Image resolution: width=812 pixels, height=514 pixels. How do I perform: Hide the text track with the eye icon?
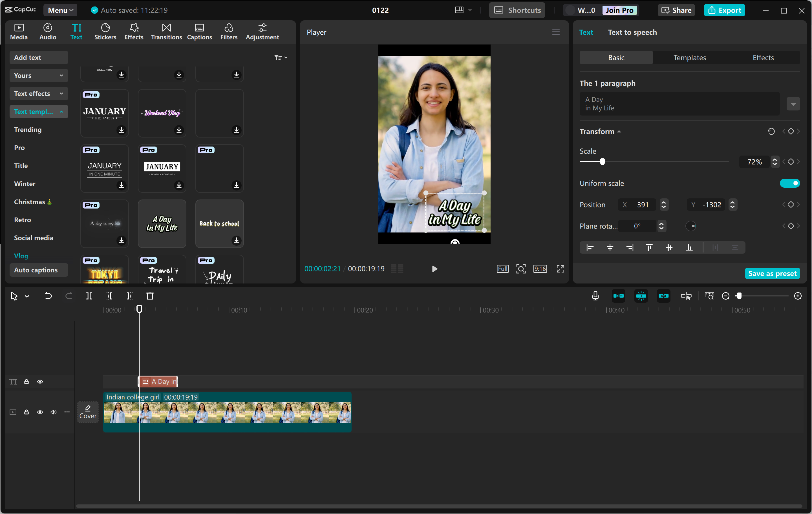(40, 382)
